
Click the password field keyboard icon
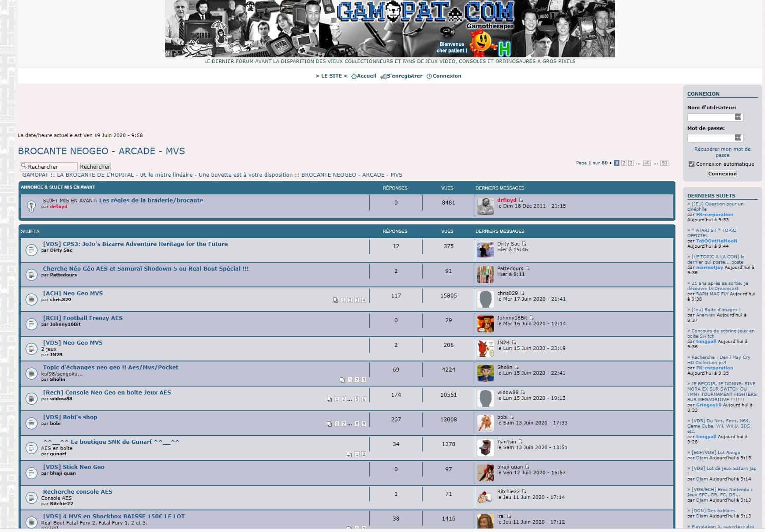click(738, 138)
